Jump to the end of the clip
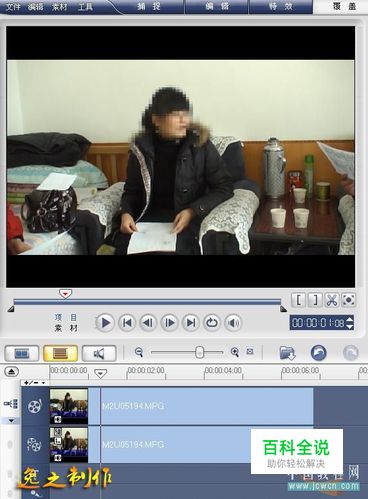368x499 pixels. pos(191,323)
